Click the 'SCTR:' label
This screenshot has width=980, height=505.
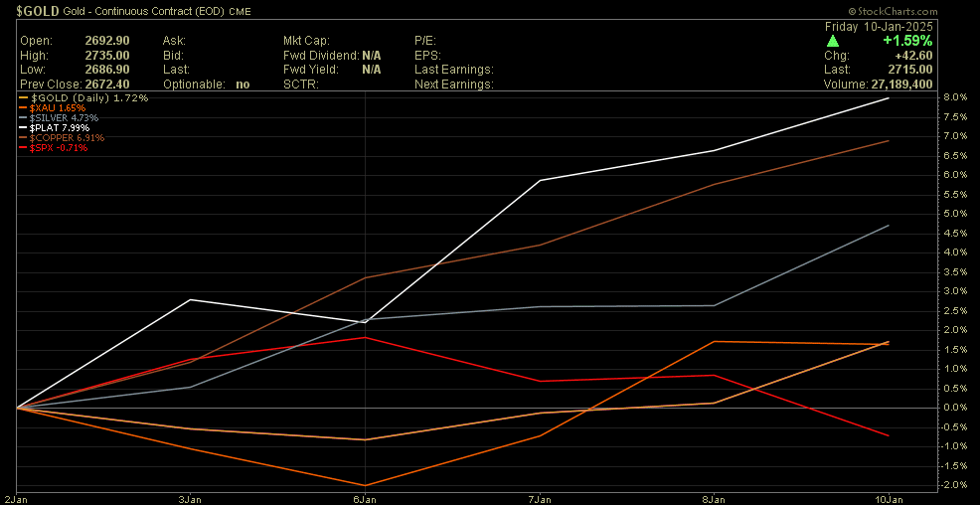tap(301, 84)
